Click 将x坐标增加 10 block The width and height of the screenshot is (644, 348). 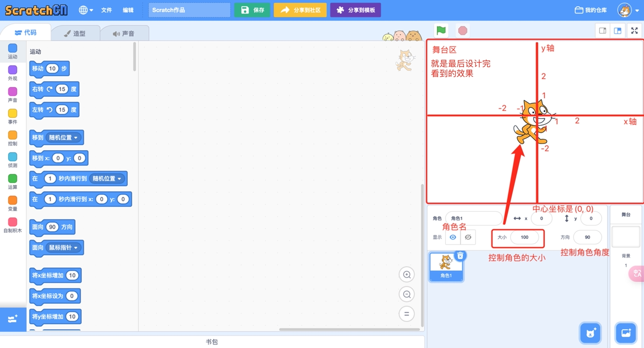[x=55, y=275]
